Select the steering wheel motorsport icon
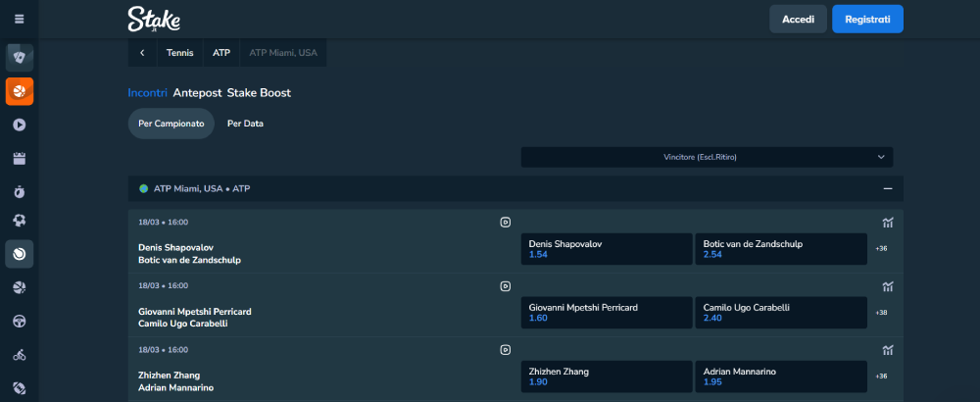This screenshot has height=402, width=980. [x=20, y=322]
